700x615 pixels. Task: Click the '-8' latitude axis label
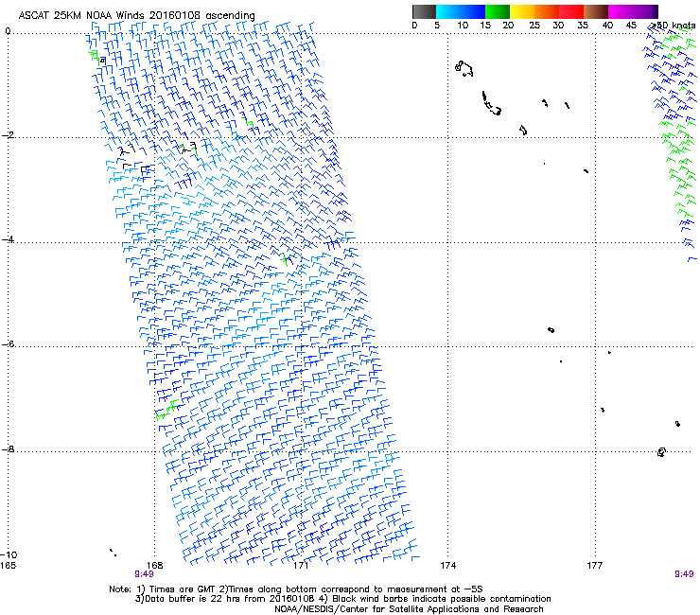click(8, 448)
